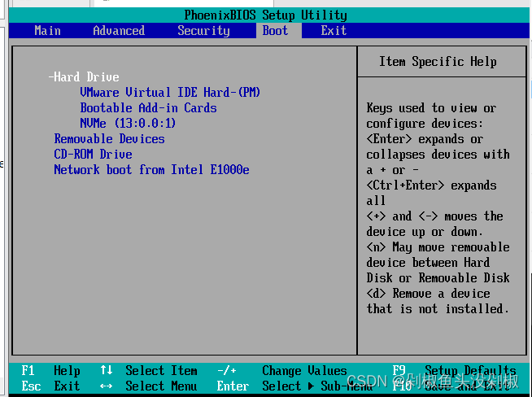Image resolution: width=532 pixels, height=397 pixels.
Task: Go to the Exit tab
Action: coord(334,31)
